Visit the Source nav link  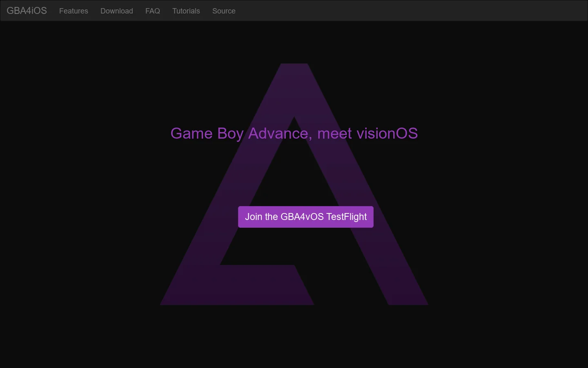point(224,11)
